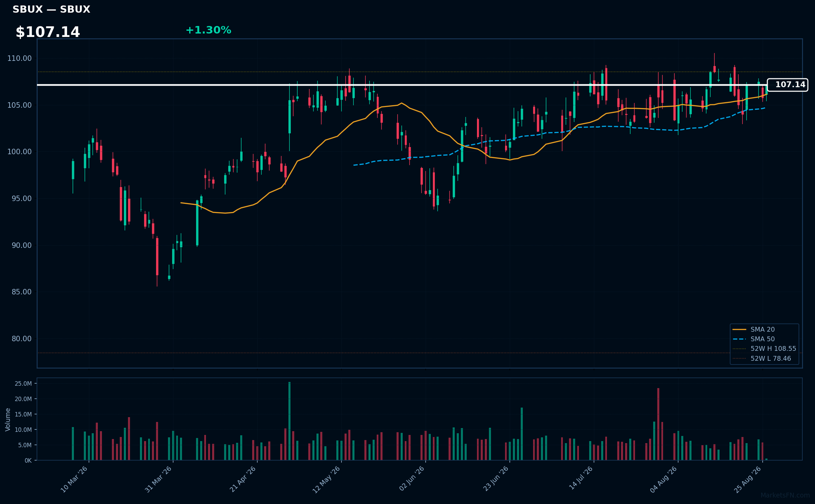Click the 23 Jun '26 date label
The height and width of the screenshot is (504, 815).
(495, 479)
